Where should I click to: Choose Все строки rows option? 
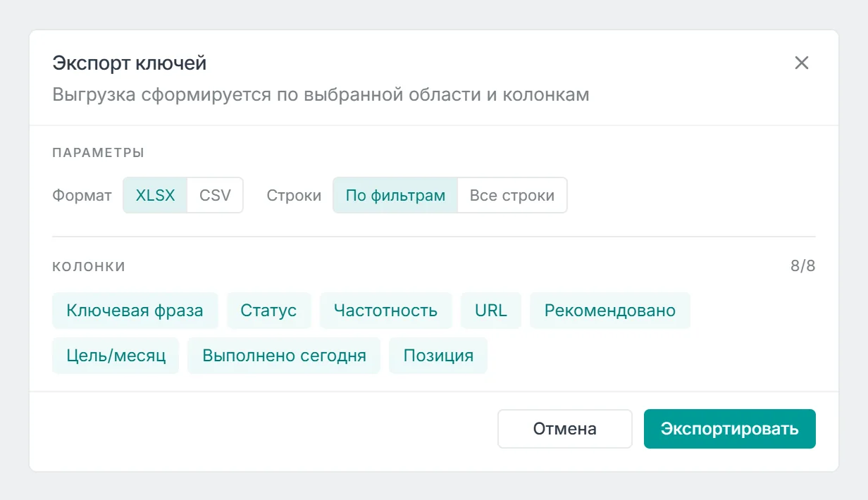pos(512,195)
